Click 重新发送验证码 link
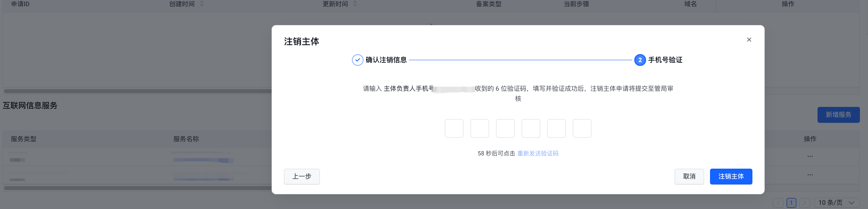This screenshot has width=868, height=209. (537, 153)
